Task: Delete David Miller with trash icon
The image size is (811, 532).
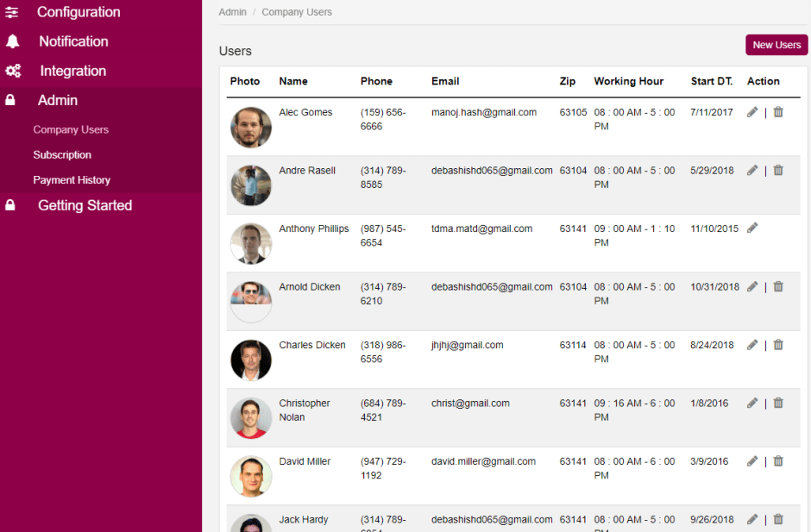Action: pos(778,461)
